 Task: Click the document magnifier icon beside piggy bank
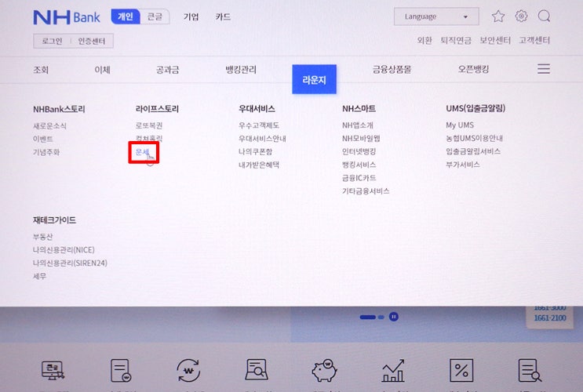pyautogui.click(x=257, y=370)
